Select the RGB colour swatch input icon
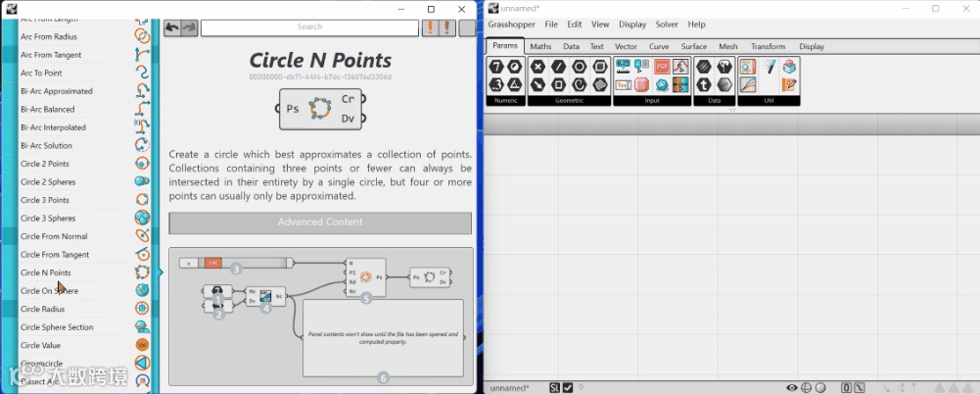The height and width of the screenshot is (394, 980). (662, 67)
